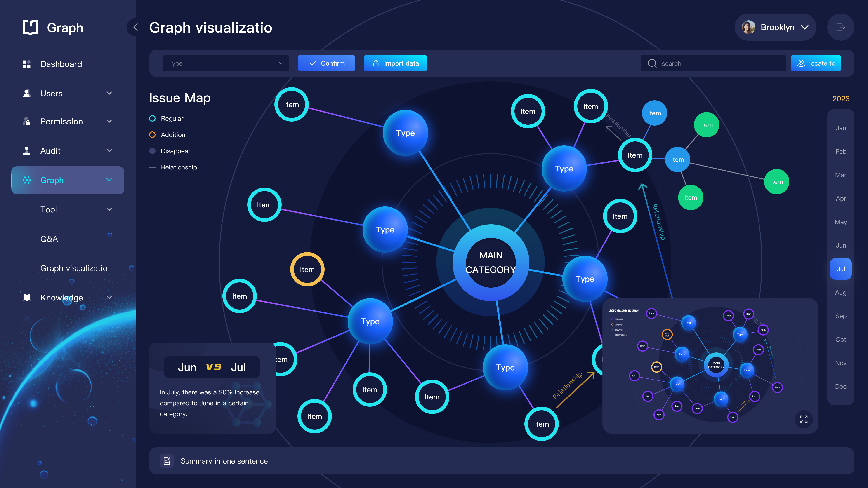
Task: Click the search magnifier icon
Action: point(652,63)
